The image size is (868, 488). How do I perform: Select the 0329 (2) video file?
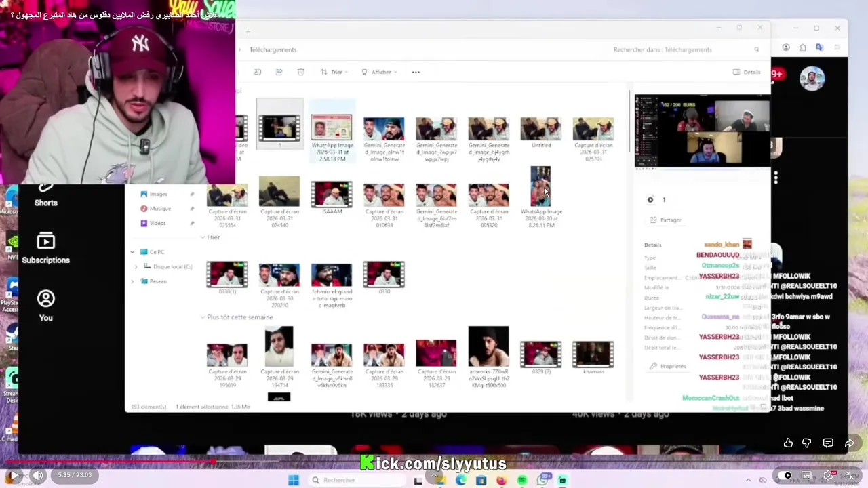pos(540,357)
